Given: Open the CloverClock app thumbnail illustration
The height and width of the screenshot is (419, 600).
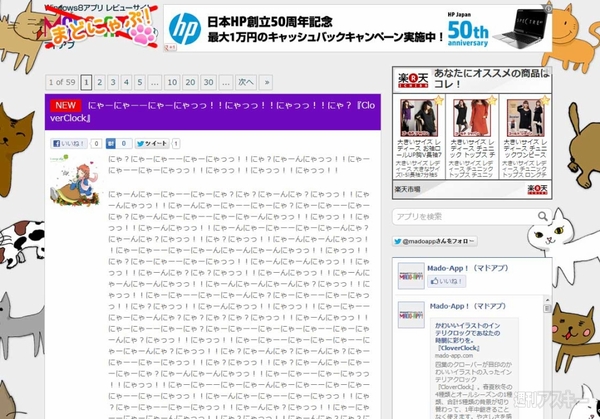Looking at the screenshot, I should [75, 180].
